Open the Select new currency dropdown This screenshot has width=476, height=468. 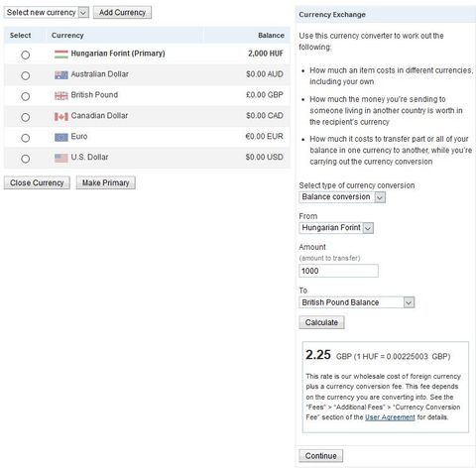click(x=47, y=13)
